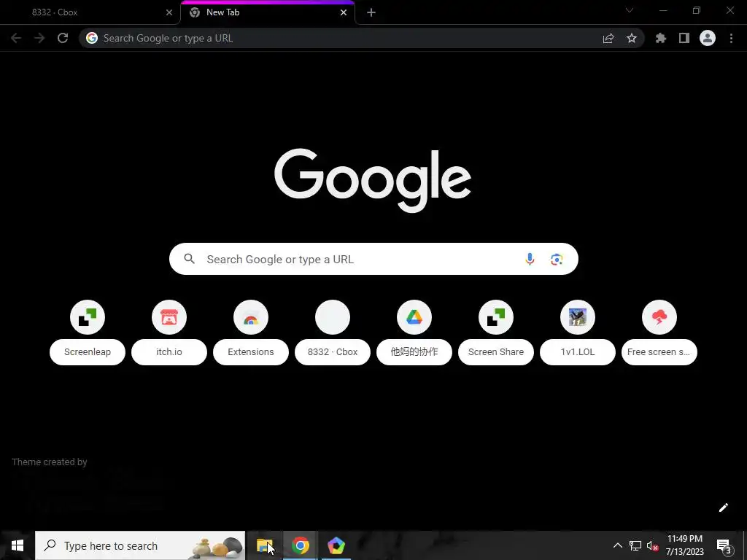Click the Share this page icon
747x560 pixels.
608,39
